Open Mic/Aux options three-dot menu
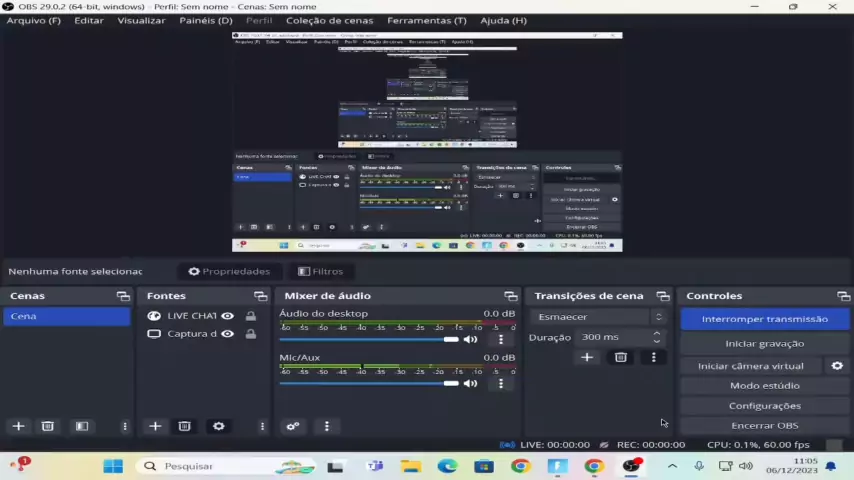 (501, 383)
